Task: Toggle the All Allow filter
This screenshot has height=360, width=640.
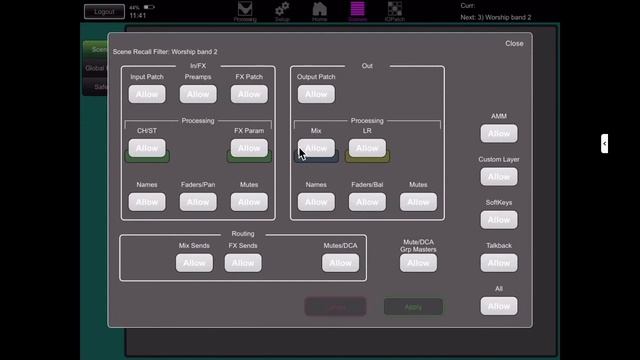Action: point(499,306)
